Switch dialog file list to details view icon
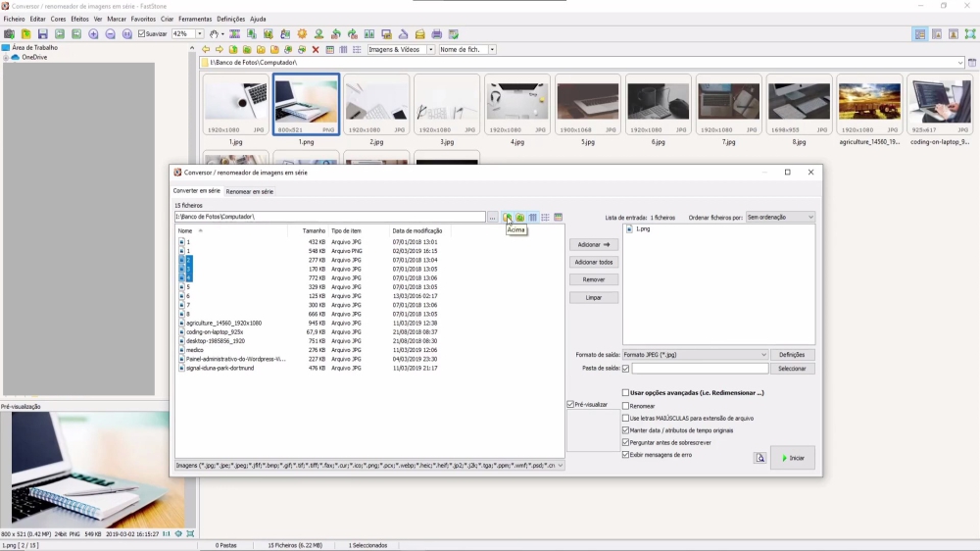 pos(532,217)
